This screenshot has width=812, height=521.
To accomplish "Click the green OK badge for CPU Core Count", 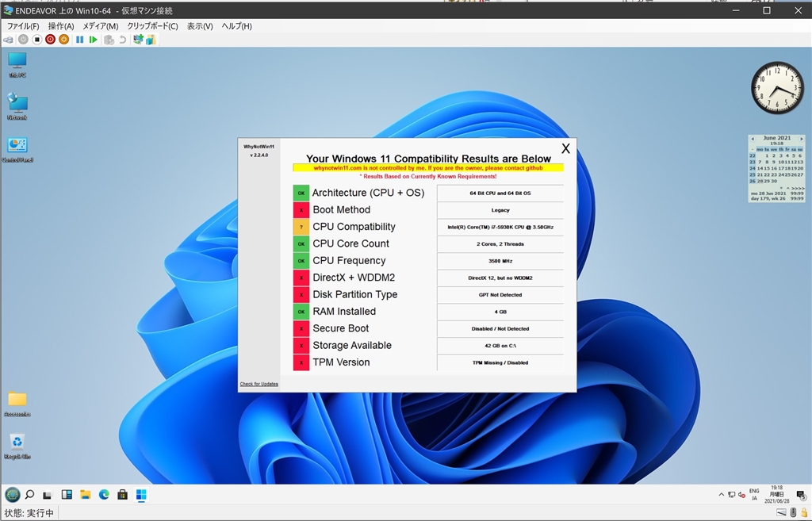I will click(301, 243).
